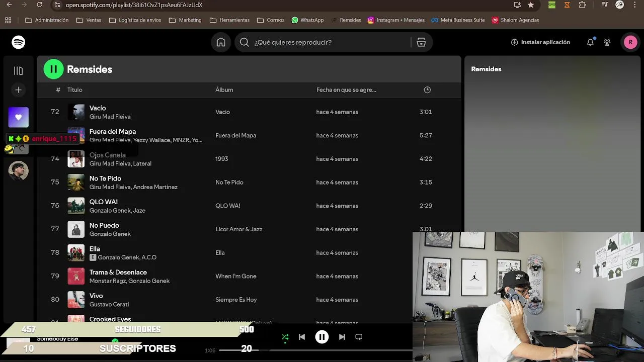Open the apps grid in bookmarks bar

tap(8, 20)
